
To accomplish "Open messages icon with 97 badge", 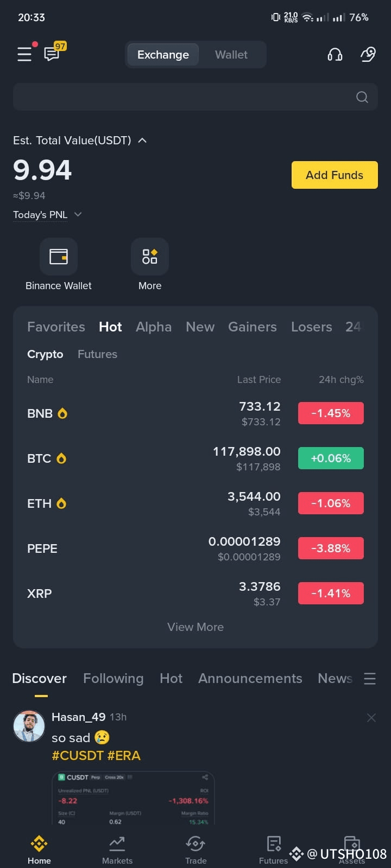I will [54, 53].
